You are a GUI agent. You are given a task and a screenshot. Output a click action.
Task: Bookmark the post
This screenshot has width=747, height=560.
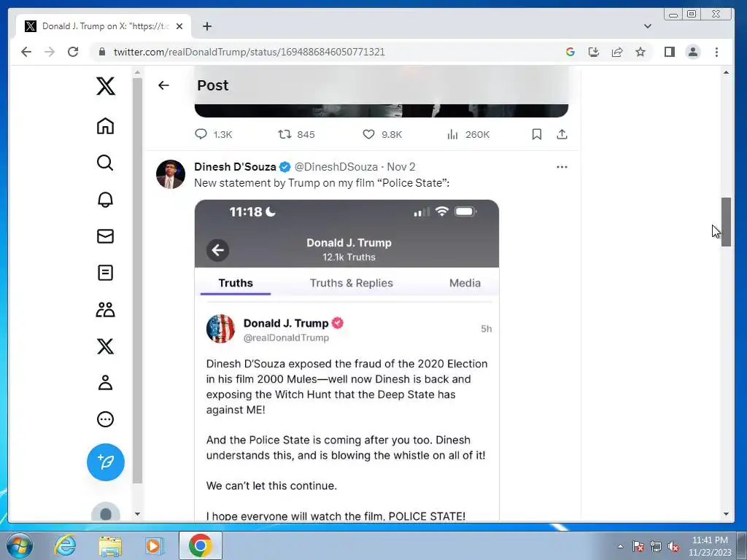(x=537, y=134)
